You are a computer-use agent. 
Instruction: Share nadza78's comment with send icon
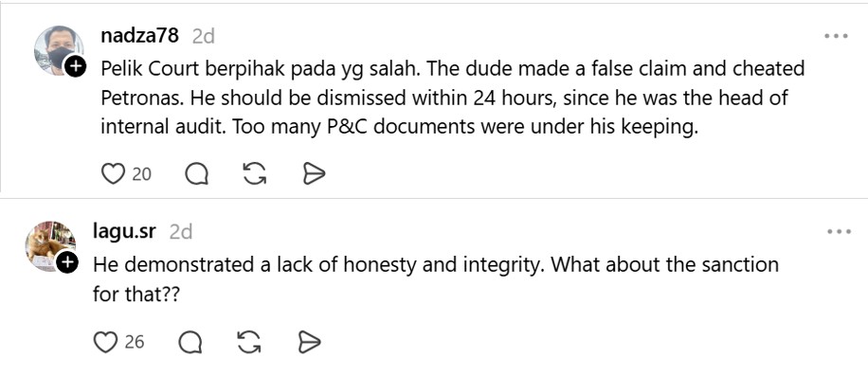(x=314, y=174)
